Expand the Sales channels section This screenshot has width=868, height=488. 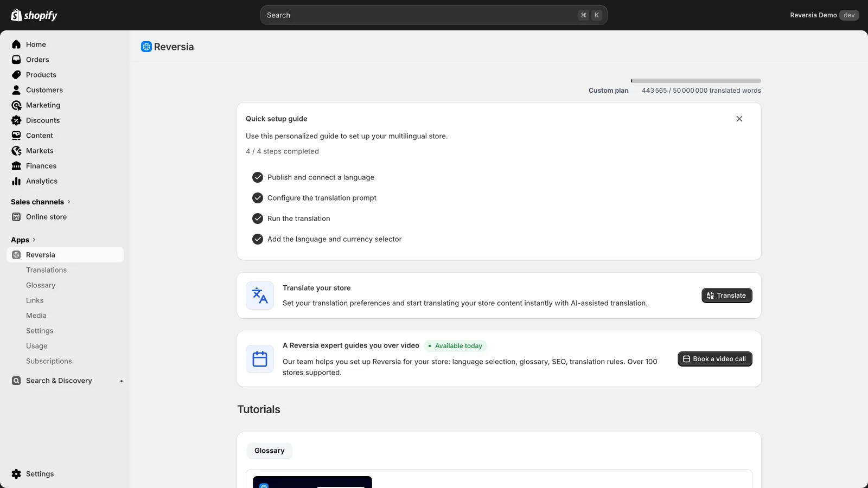pyautogui.click(x=41, y=202)
